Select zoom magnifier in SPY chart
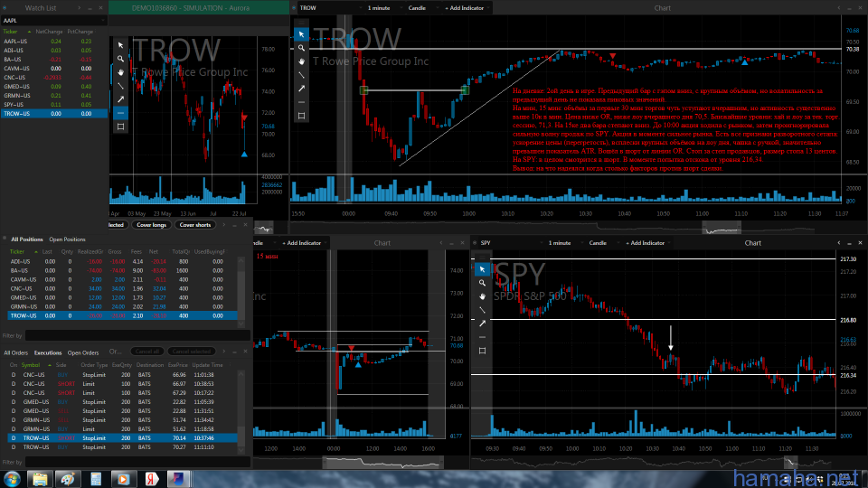868x488 pixels. pyautogui.click(x=482, y=283)
